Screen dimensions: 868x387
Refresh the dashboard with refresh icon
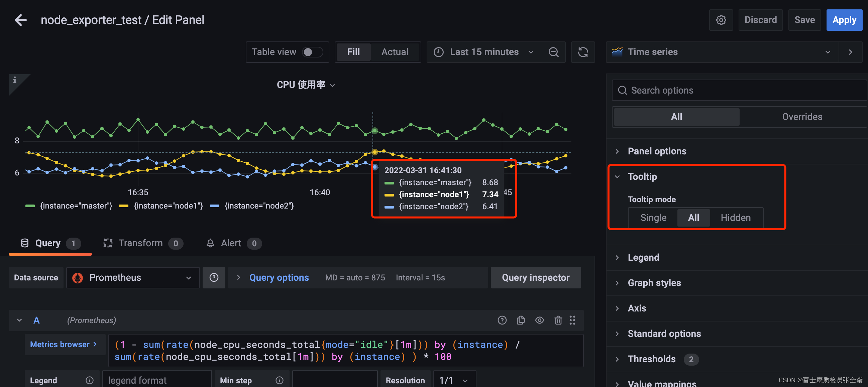pos(582,52)
